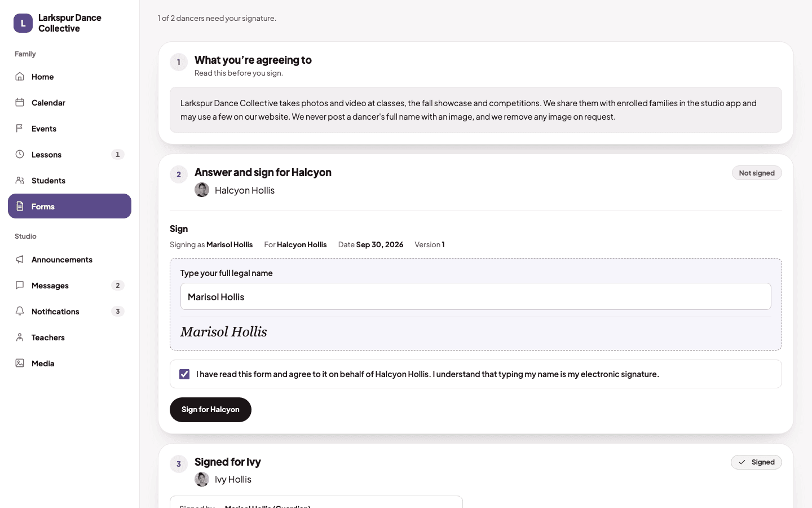Click the Larkspur Dance Collective logo icon

point(23,23)
